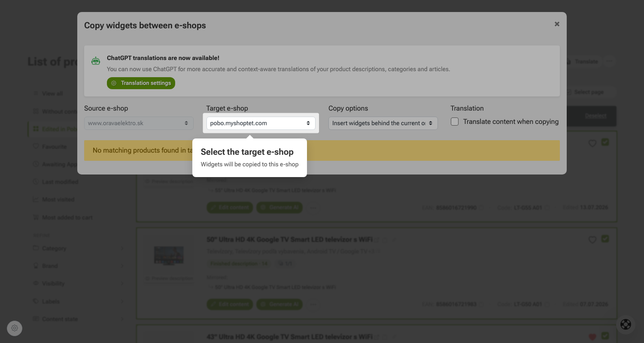Copy code LT-G55 A01 via its icon

(547, 208)
